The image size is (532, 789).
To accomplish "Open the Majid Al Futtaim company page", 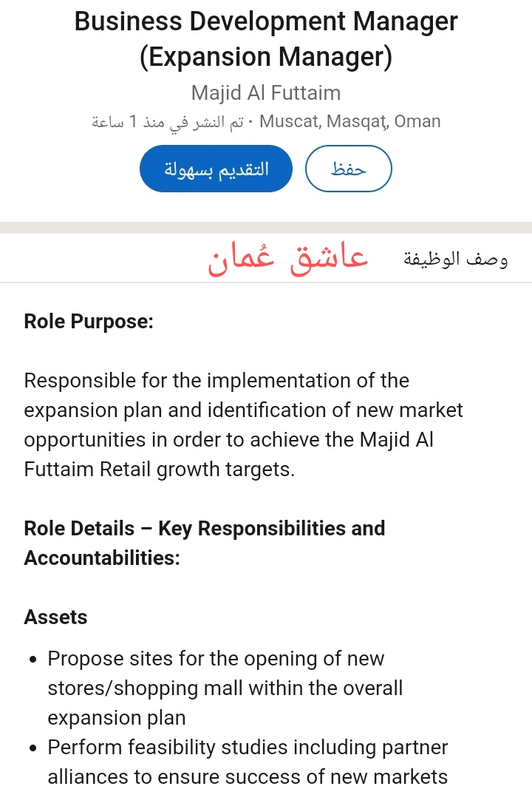I will (x=266, y=93).
